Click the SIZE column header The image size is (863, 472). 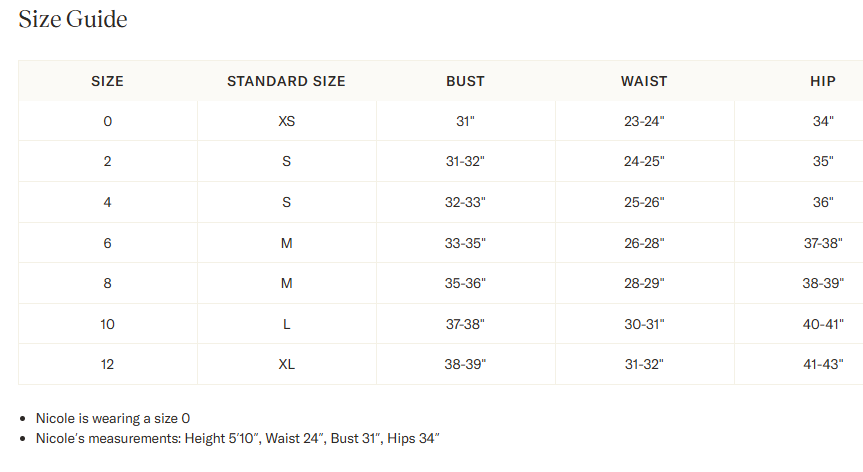(107, 81)
